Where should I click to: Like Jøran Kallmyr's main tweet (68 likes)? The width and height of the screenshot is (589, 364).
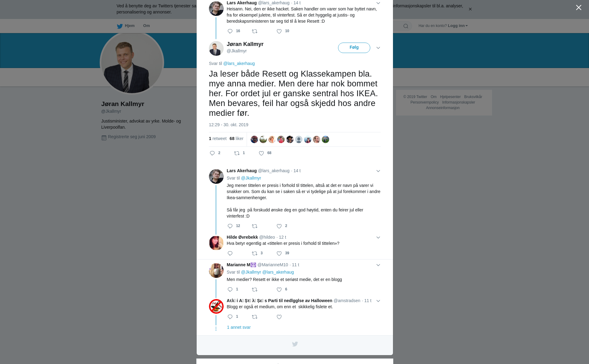click(261, 153)
